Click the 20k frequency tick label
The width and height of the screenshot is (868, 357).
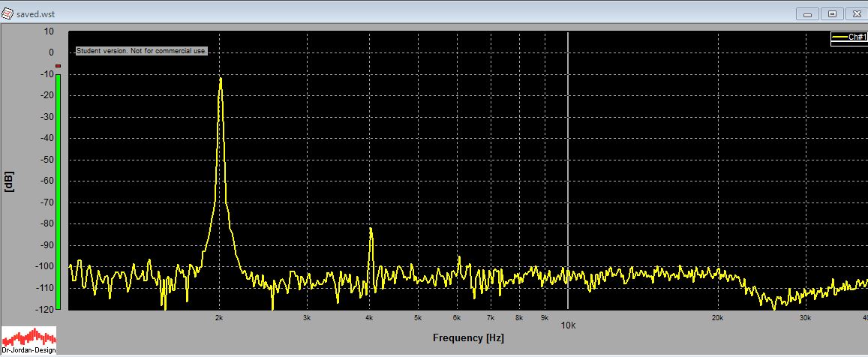click(x=718, y=318)
